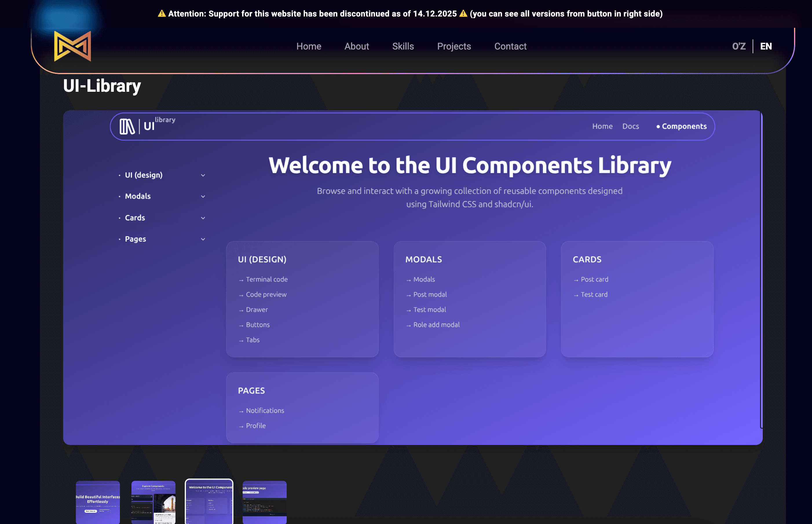The image size is (812, 524).
Task: Click the PAGES card heading
Action: 251,391
